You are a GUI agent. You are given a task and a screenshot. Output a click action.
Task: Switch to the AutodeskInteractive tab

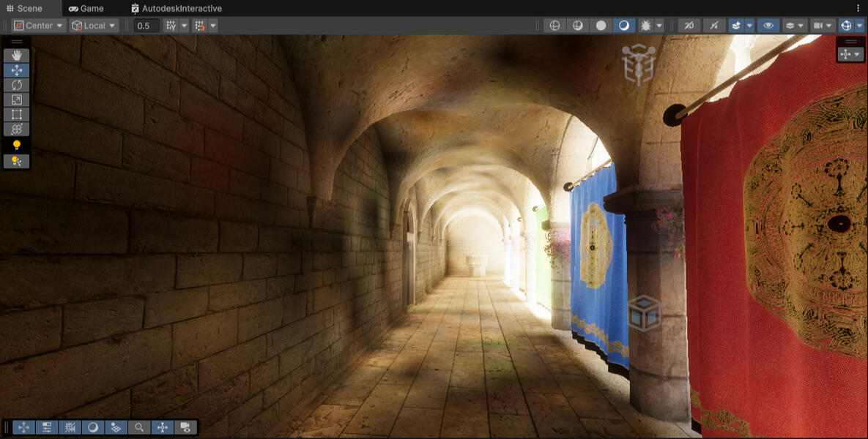click(177, 8)
